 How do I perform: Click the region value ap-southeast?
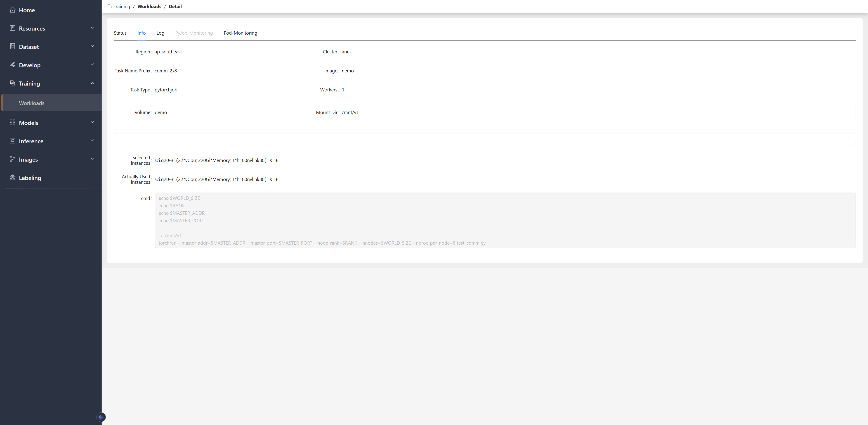point(168,52)
